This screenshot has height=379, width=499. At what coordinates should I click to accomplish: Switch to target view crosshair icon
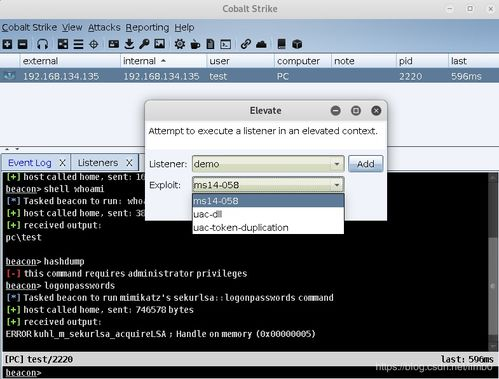[94, 44]
